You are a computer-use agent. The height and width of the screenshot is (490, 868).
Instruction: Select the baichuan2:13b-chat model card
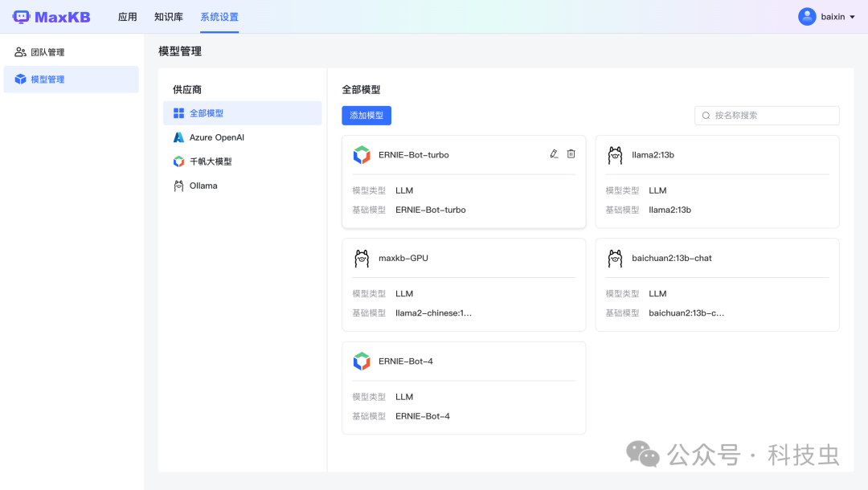[717, 284]
